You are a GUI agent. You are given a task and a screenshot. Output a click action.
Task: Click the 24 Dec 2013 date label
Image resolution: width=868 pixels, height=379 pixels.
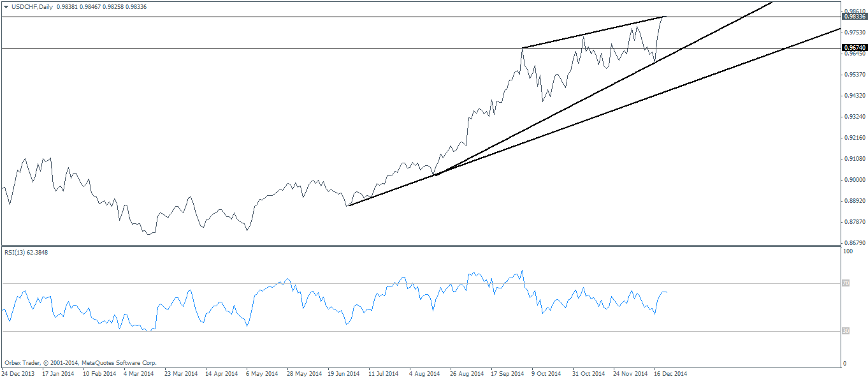coord(18,373)
